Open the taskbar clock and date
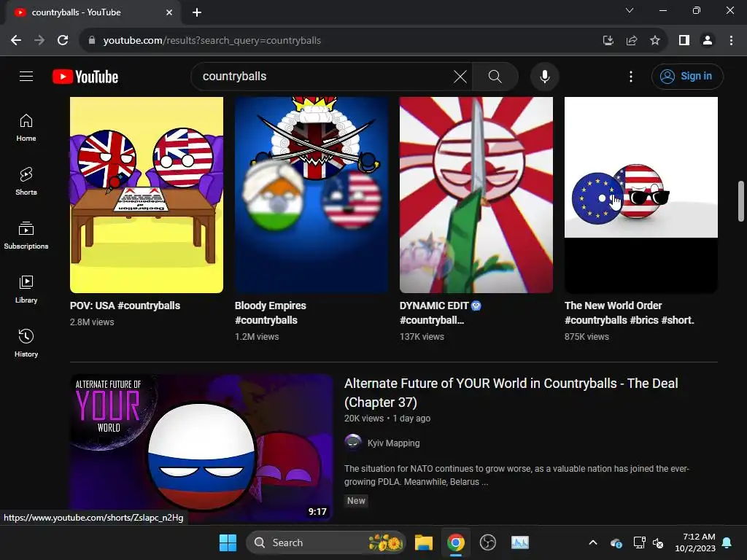The image size is (747, 560). [x=695, y=542]
